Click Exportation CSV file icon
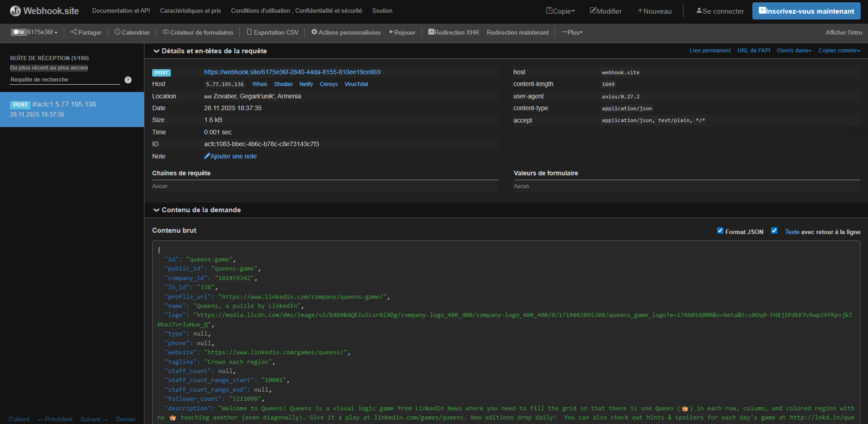This screenshot has height=424, width=868. tap(249, 32)
